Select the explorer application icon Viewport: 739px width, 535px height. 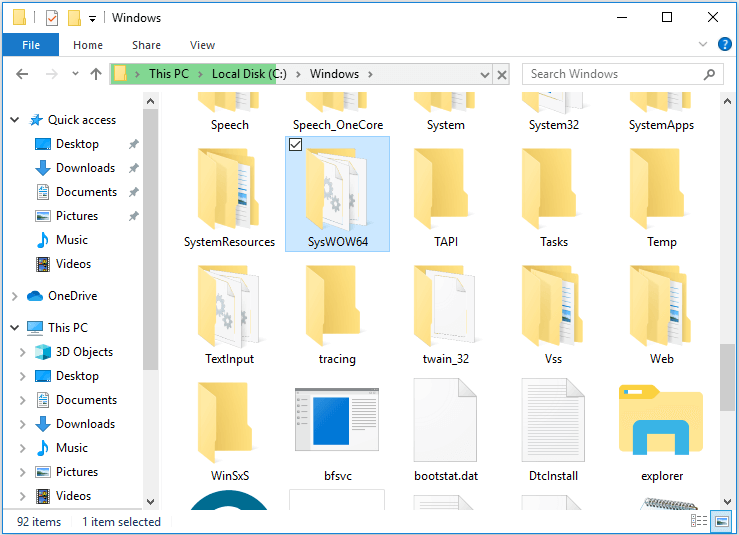[x=661, y=420]
